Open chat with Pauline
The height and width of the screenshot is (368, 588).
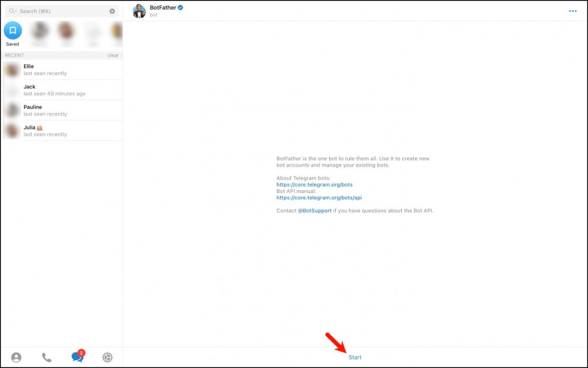pyautogui.click(x=63, y=110)
